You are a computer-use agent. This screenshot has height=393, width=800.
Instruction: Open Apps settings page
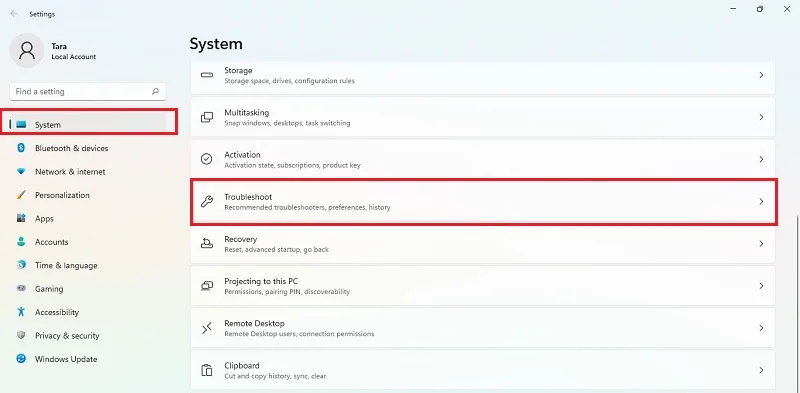coord(88,218)
